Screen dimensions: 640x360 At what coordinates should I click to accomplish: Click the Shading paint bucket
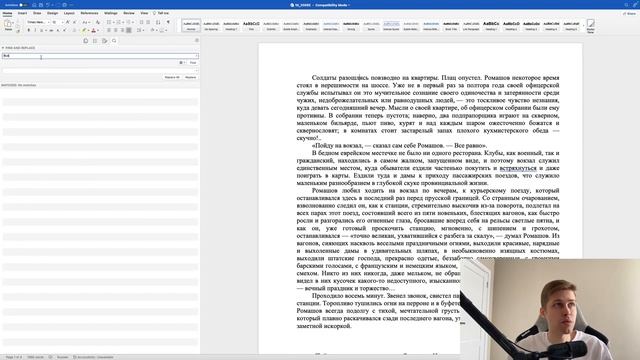[x=152, y=30]
